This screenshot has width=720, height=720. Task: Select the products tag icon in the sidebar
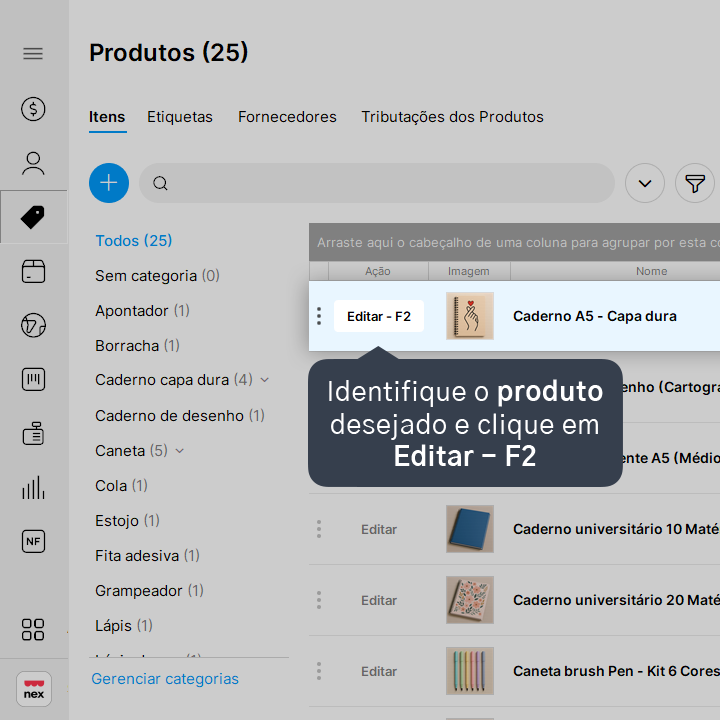point(33,217)
